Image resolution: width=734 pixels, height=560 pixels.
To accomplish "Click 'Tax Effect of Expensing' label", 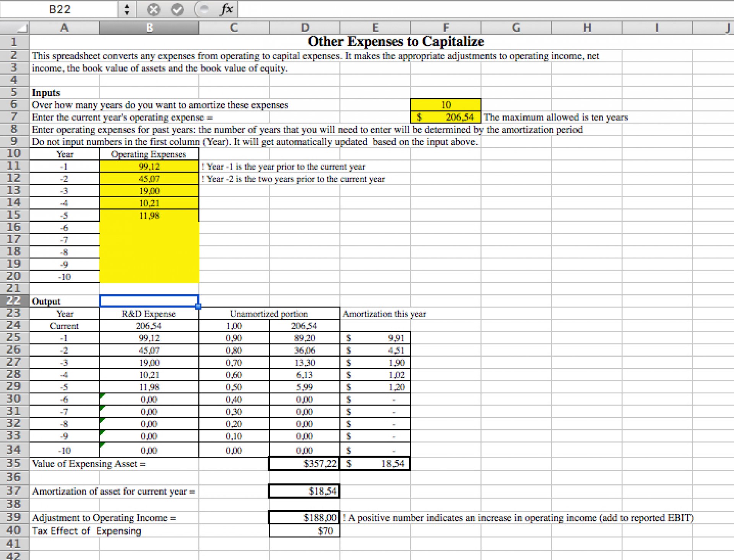I will tap(86, 531).
